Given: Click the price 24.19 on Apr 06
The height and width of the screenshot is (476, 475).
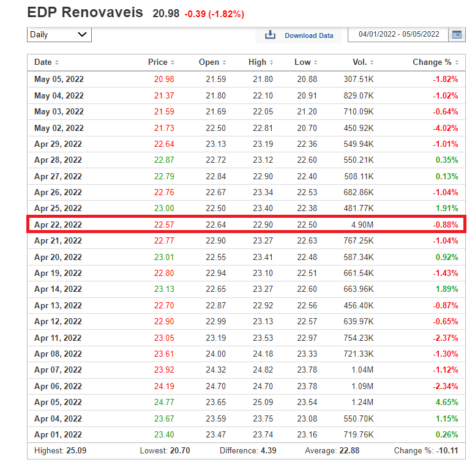Looking at the screenshot, I should tap(164, 386).
